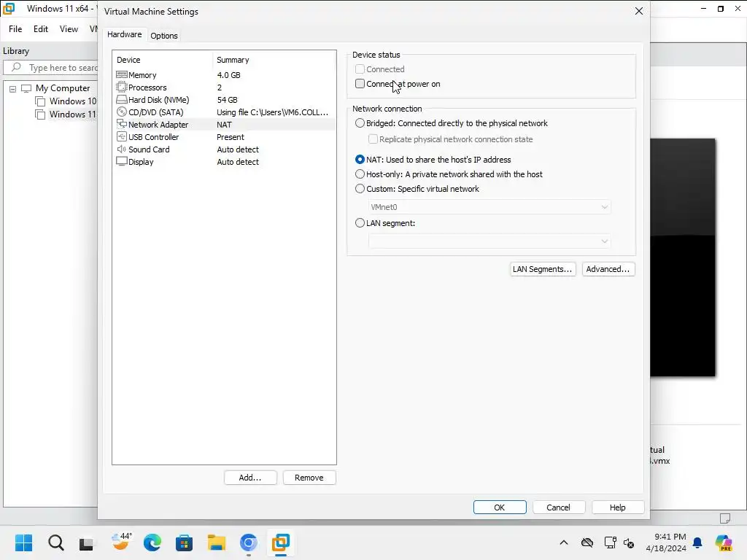Open the View menu
The width and height of the screenshot is (747, 560).
click(x=69, y=29)
